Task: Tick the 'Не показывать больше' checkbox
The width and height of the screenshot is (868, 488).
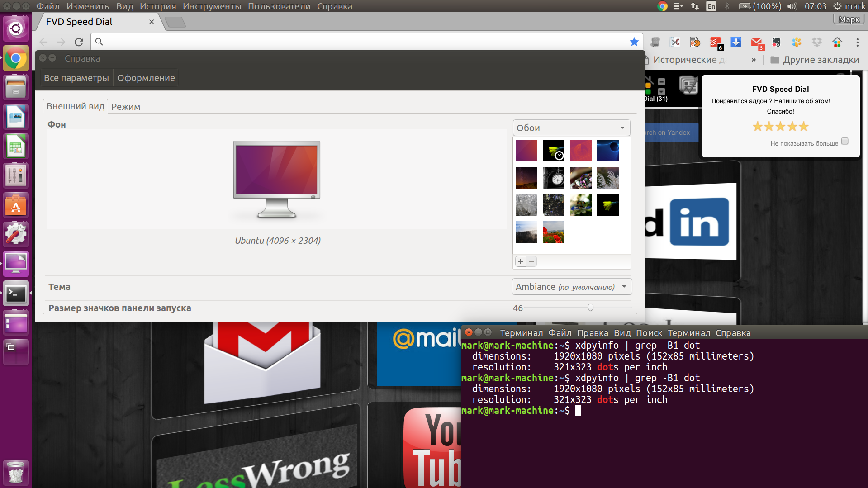Action: (844, 141)
